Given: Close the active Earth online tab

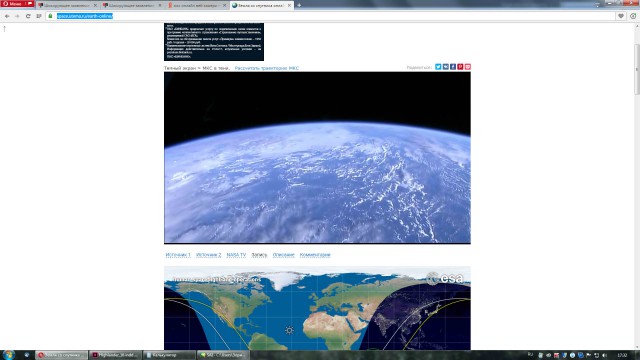Looking at the screenshot, I should tap(289, 5).
